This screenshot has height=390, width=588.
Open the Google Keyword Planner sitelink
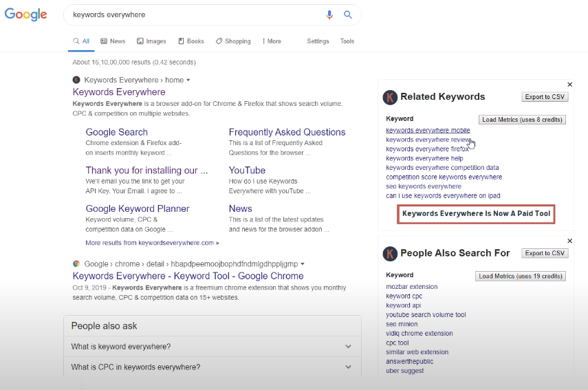pyautogui.click(x=138, y=208)
